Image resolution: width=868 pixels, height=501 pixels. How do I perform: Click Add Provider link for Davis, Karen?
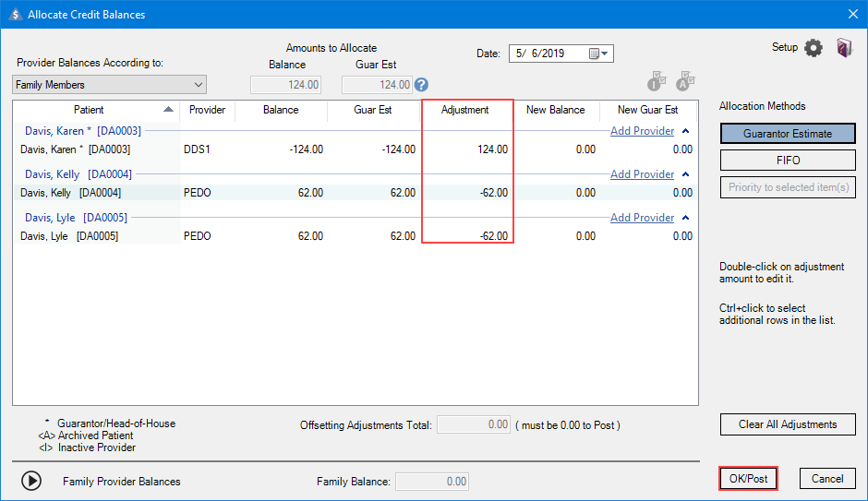tap(642, 131)
